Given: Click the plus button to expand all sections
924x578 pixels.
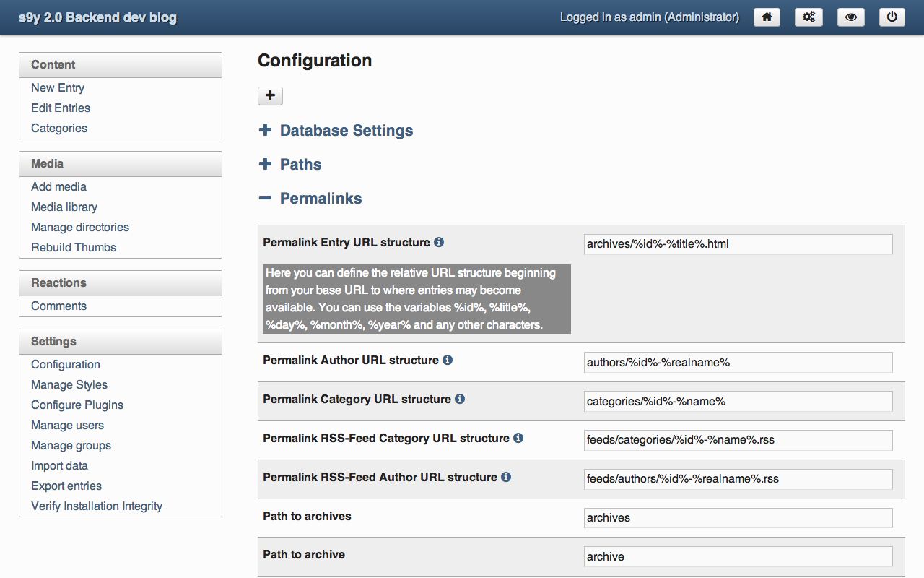Looking at the screenshot, I should [270, 95].
